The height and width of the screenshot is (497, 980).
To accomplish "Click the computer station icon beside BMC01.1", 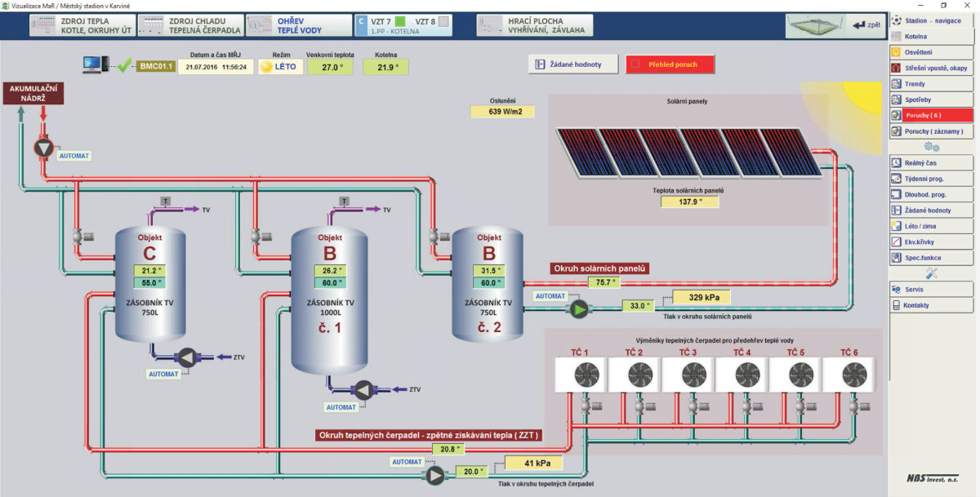I will [95, 65].
